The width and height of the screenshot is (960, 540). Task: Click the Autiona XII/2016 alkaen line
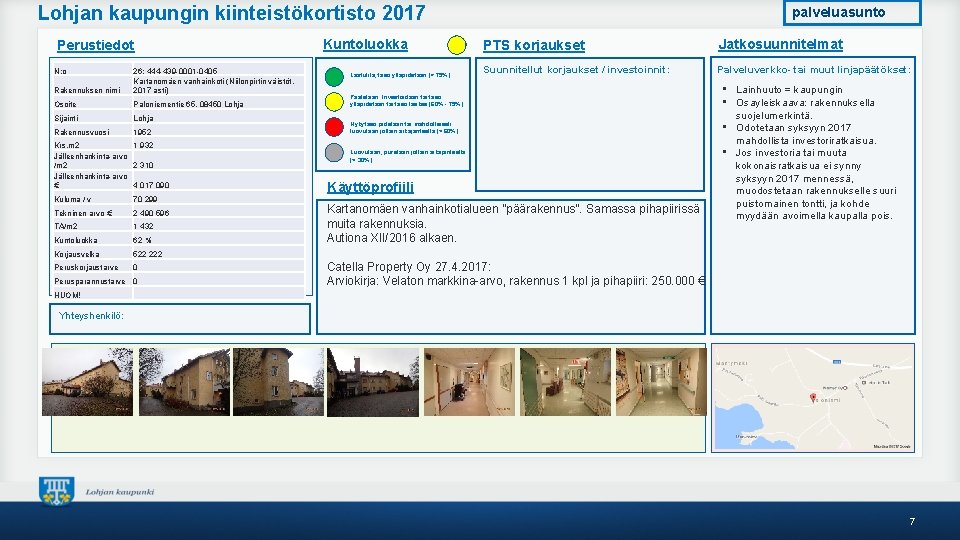[392, 238]
